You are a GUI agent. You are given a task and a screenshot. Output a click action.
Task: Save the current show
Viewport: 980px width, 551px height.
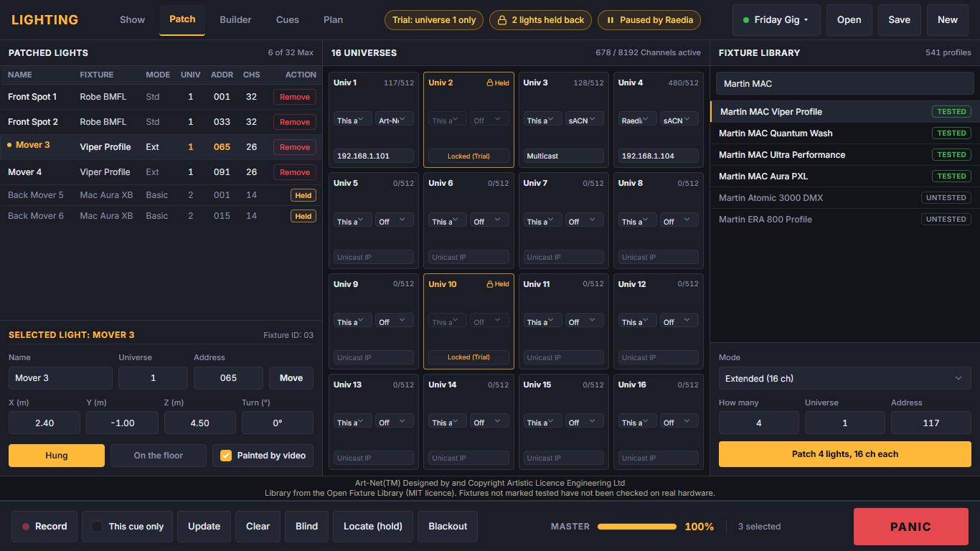point(900,20)
